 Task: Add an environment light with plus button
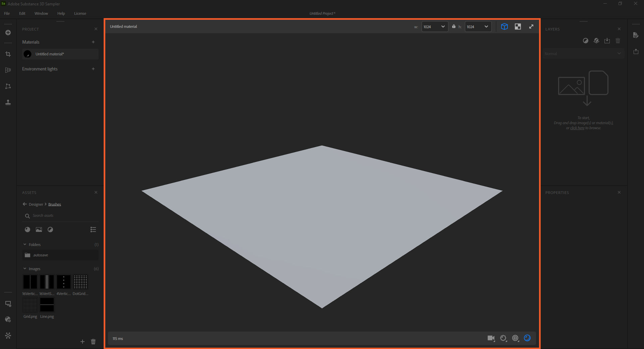click(x=93, y=69)
